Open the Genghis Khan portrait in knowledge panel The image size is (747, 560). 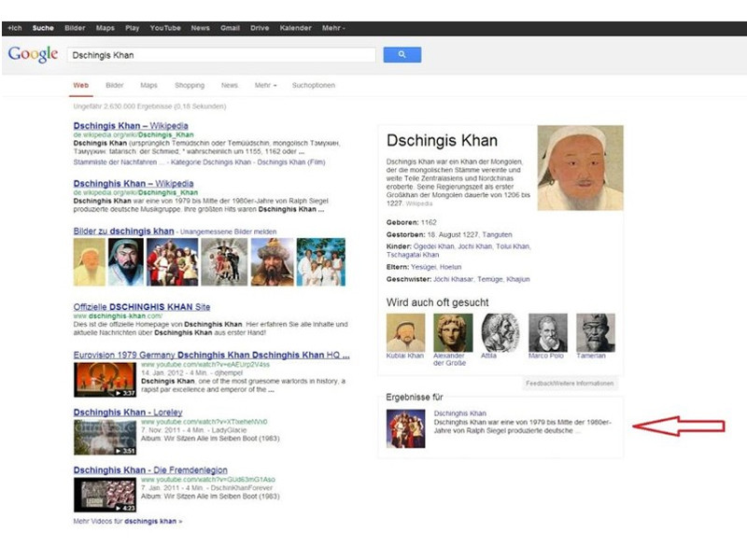580,168
